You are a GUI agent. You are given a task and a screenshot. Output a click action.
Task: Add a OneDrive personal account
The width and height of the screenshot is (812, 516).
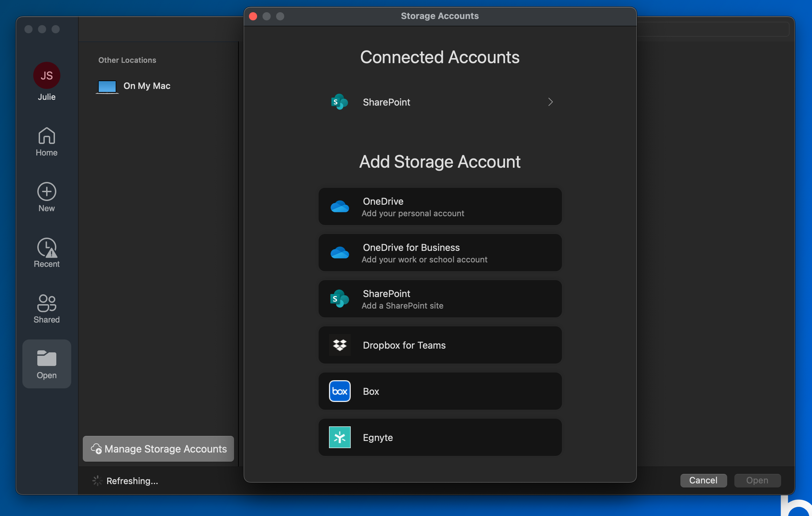(x=440, y=206)
